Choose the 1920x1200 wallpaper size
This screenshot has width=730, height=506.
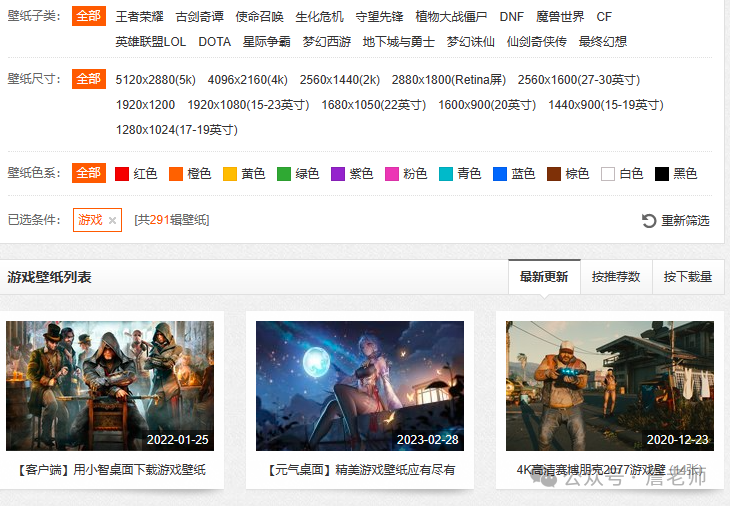click(146, 105)
